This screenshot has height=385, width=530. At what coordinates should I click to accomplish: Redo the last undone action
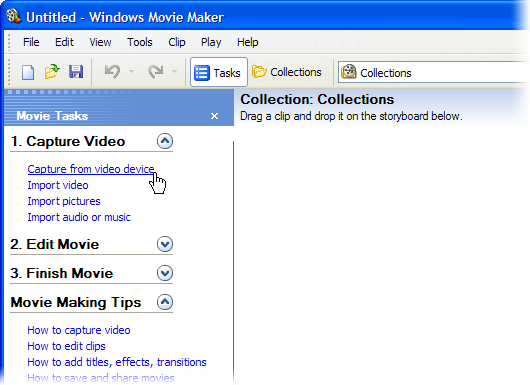(155, 72)
